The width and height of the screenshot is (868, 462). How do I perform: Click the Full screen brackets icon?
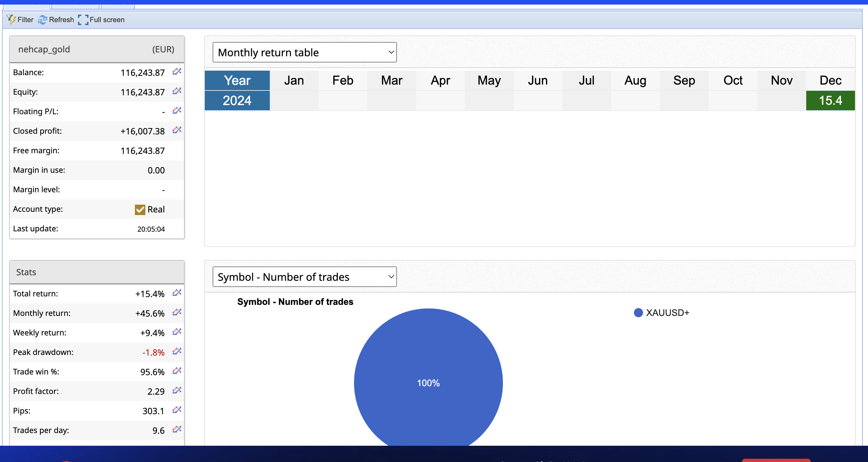coord(83,20)
